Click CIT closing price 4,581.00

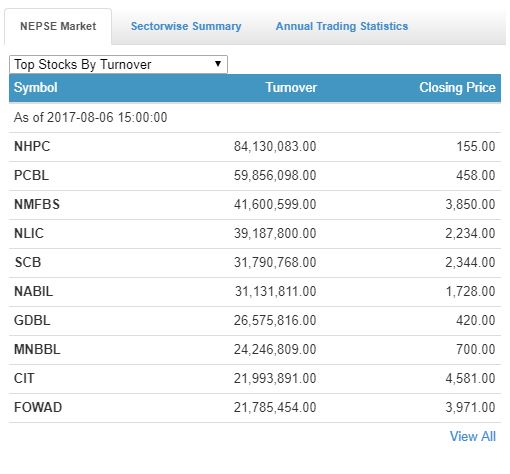(x=470, y=378)
